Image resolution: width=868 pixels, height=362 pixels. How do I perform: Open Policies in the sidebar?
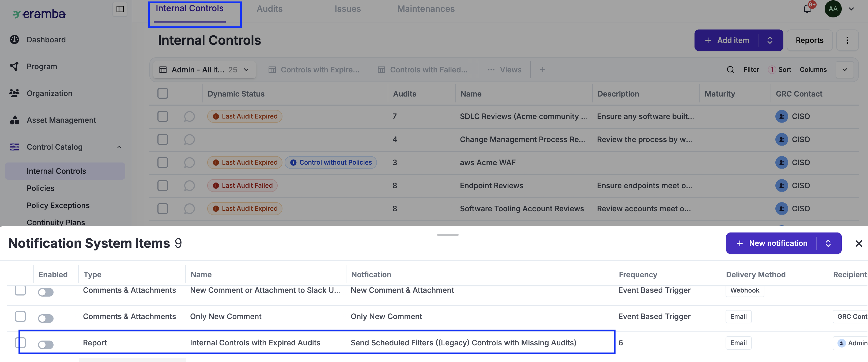coord(40,188)
